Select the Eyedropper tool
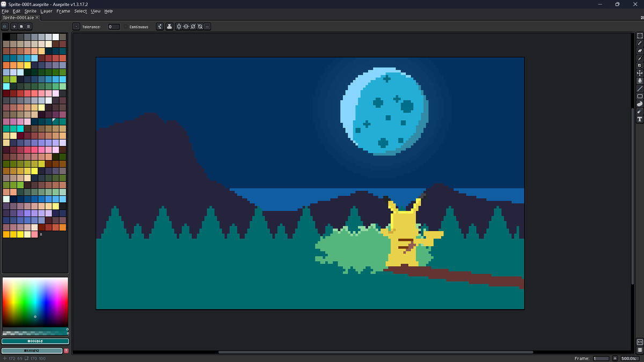Image resolution: width=644 pixels, height=362 pixels. (x=640, y=58)
